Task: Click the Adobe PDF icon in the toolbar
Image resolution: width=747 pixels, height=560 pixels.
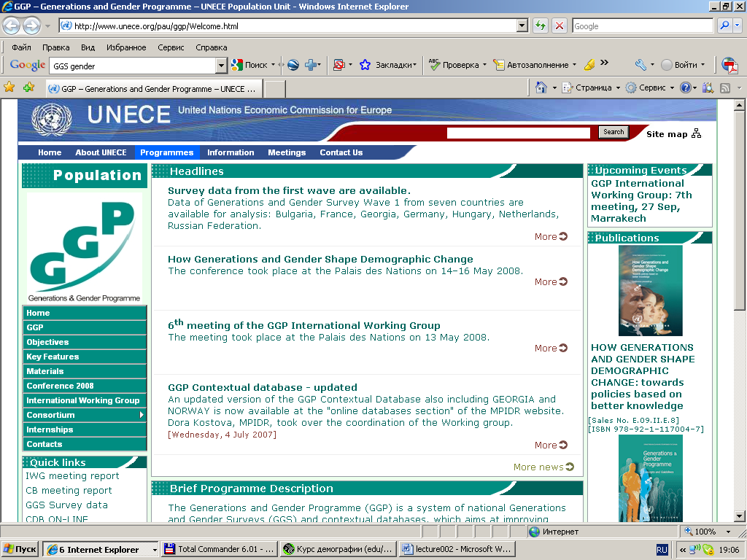Action: point(729,65)
